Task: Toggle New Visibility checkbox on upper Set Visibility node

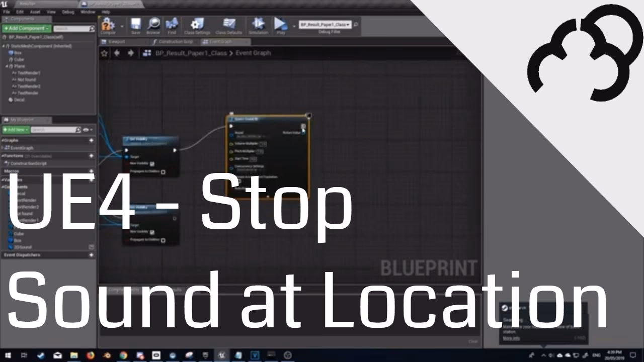Action: click(152, 163)
